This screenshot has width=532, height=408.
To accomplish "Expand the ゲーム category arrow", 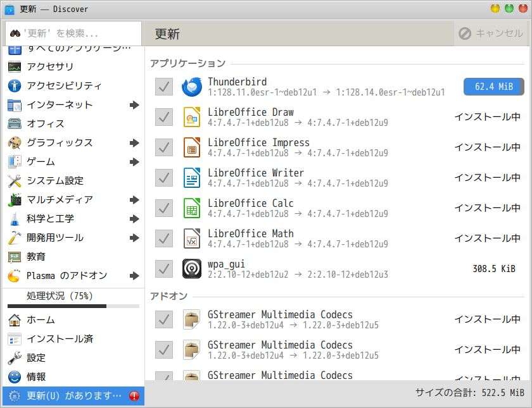I will pos(134,162).
